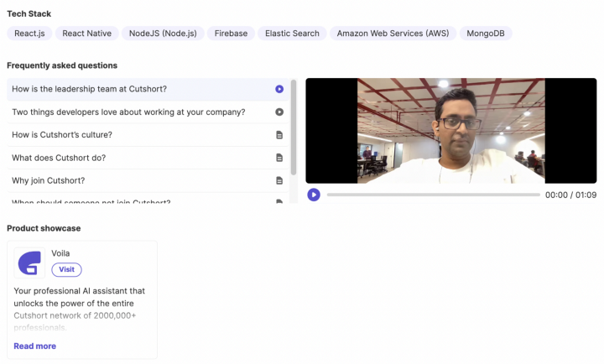Click Read more on the Voila card
The image size is (604, 364).
(35, 346)
